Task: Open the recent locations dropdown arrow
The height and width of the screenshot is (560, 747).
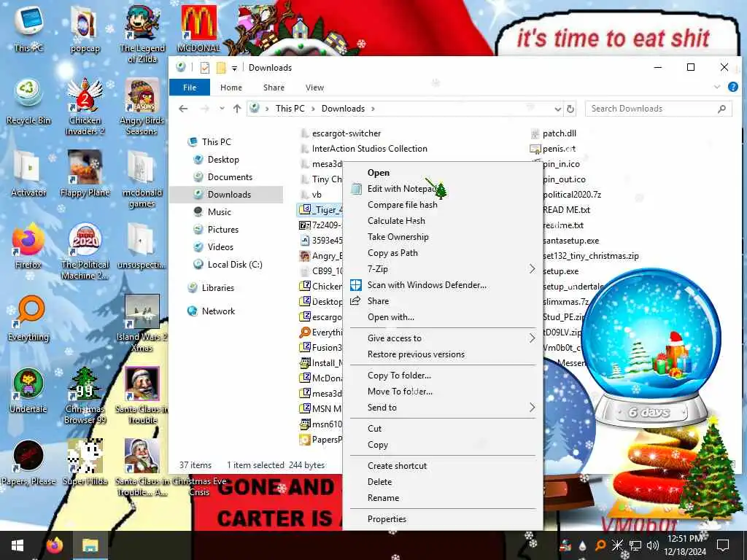Action: [222, 109]
